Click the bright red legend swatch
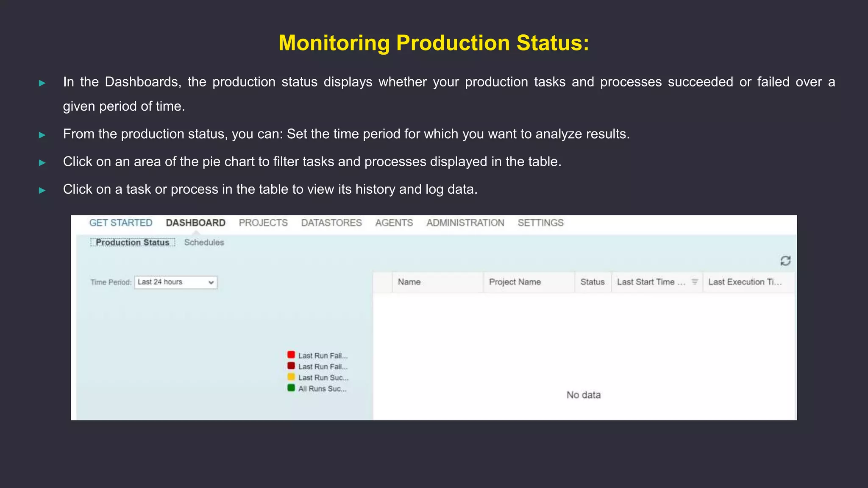 291,355
